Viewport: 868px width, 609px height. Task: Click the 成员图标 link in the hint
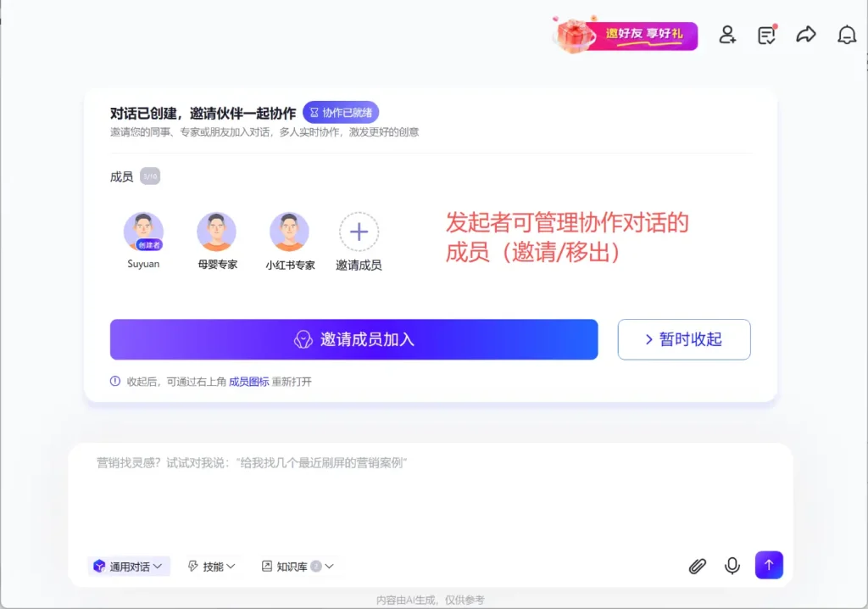pyautogui.click(x=248, y=382)
